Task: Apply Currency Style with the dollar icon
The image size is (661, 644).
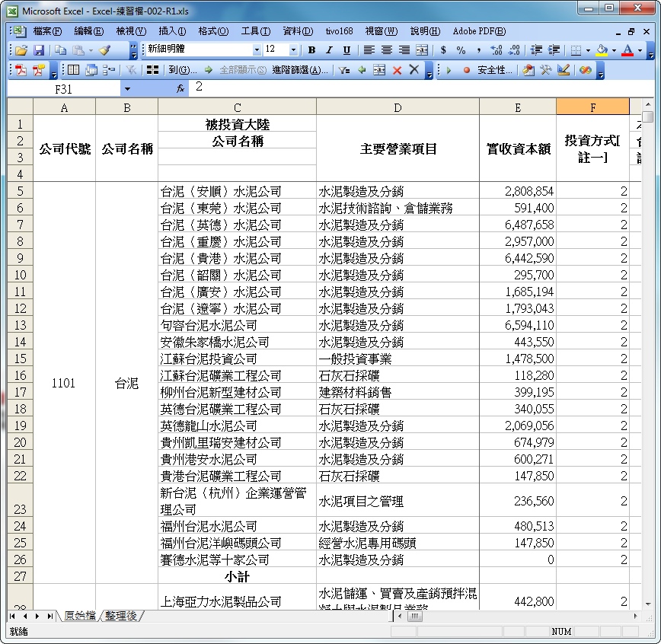Action: tap(443, 50)
